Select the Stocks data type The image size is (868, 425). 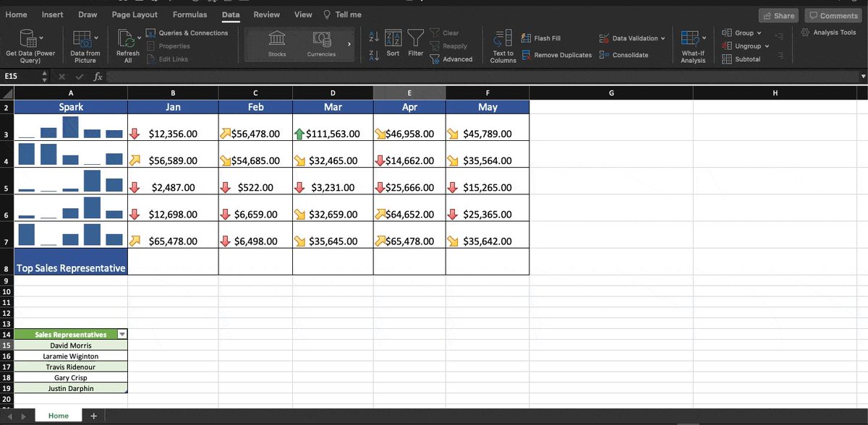(x=277, y=43)
